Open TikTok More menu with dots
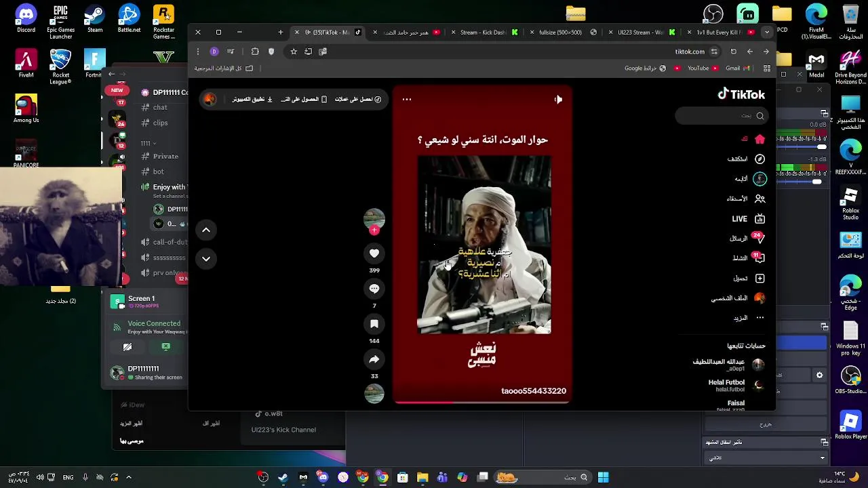Image resolution: width=868 pixels, height=488 pixels. tap(749, 317)
